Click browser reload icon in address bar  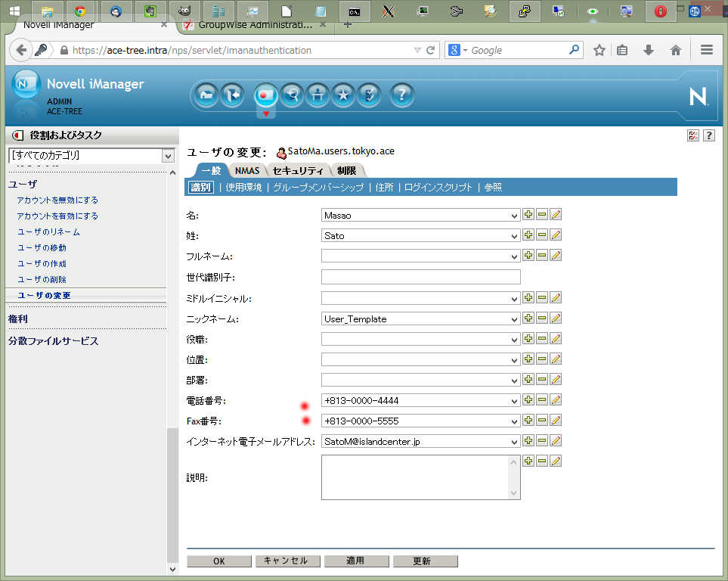[430, 50]
